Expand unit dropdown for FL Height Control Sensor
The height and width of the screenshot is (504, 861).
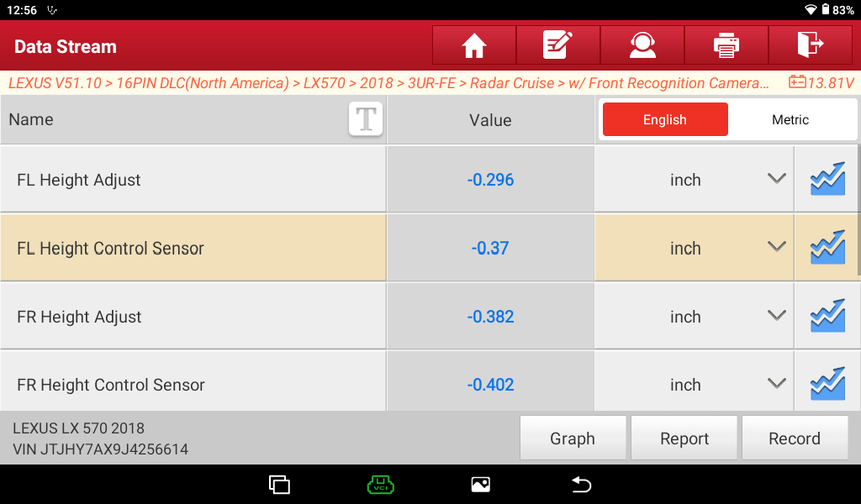pos(776,247)
